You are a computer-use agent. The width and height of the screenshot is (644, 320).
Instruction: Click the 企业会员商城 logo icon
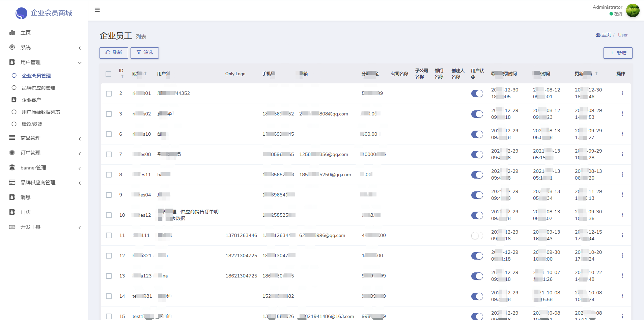21,13
